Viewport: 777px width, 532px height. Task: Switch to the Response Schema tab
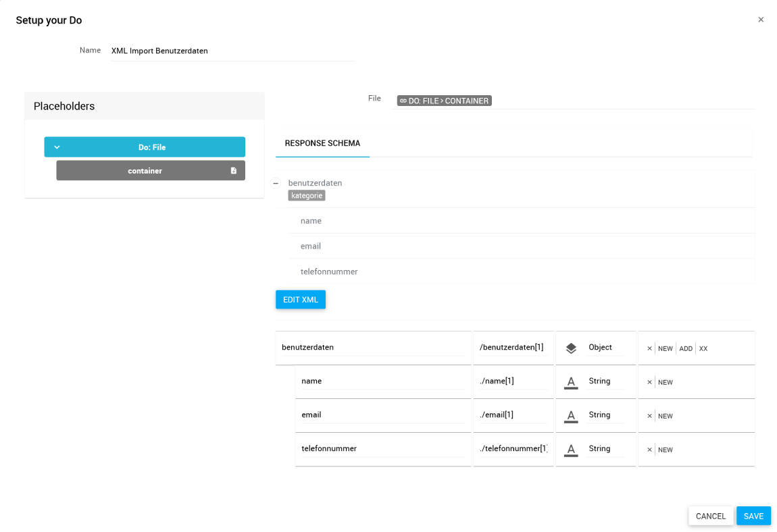pos(322,143)
